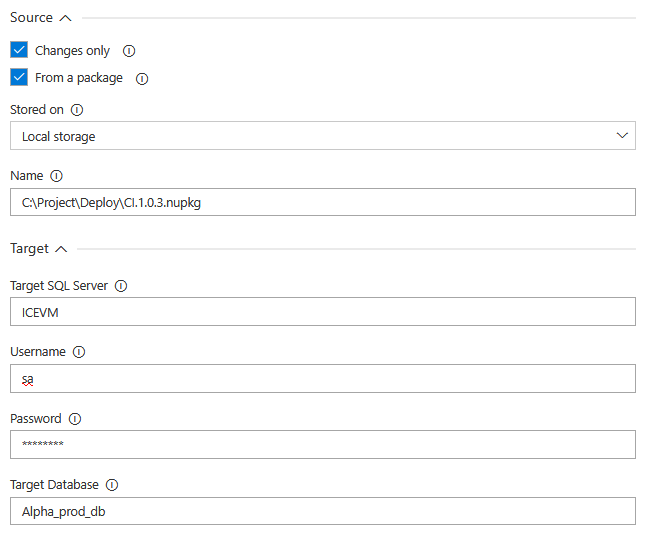This screenshot has width=650, height=544.
Task: Uncheck the Changes only checkbox
Action: [19, 50]
